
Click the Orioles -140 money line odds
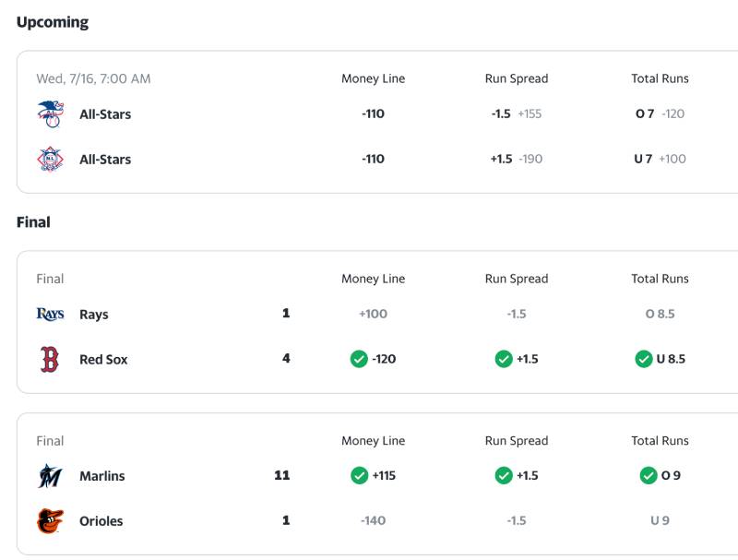click(374, 520)
